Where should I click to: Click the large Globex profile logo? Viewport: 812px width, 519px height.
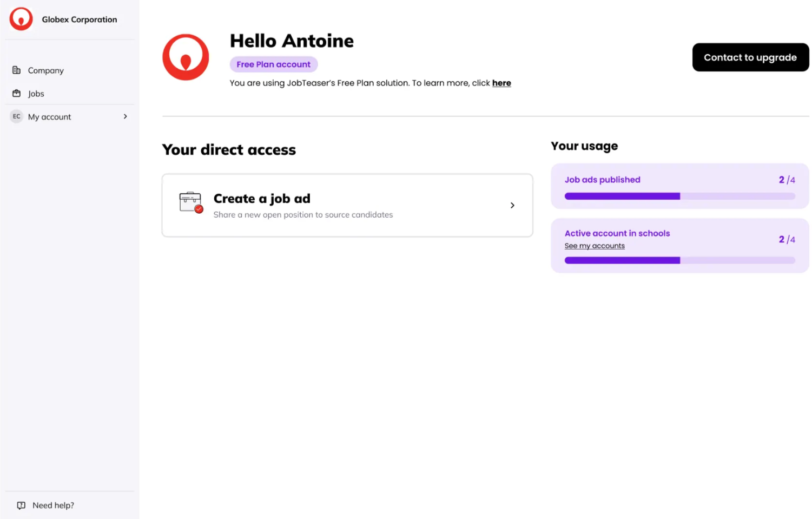(x=186, y=57)
